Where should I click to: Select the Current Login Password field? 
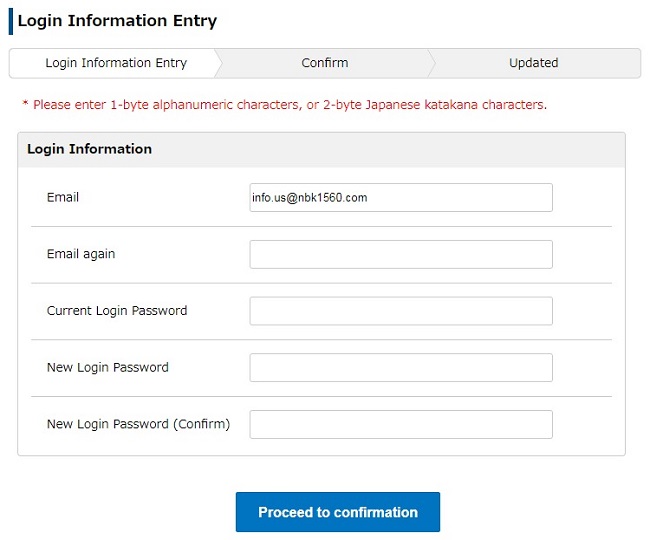click(x=401, y=311)
